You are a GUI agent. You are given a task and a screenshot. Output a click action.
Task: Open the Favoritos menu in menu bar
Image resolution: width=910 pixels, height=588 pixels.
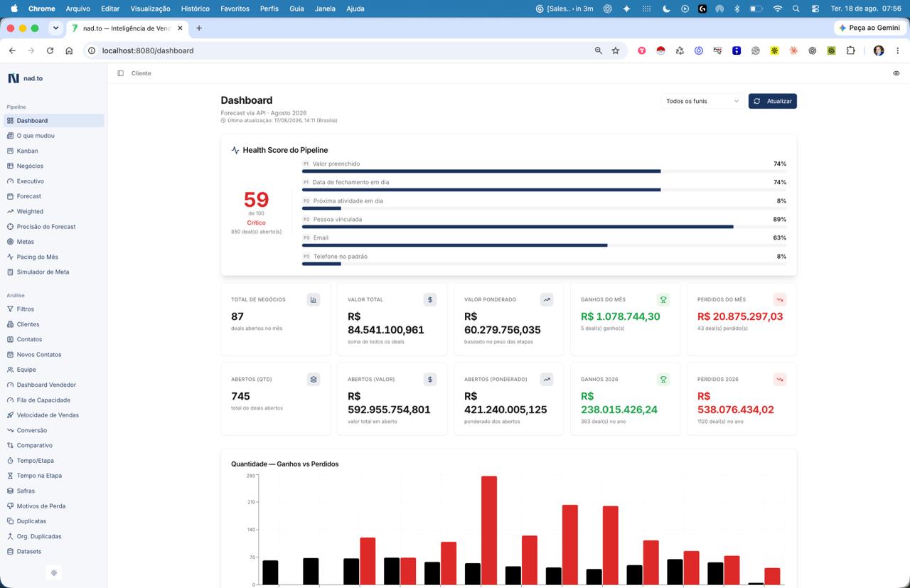[235, 9]
